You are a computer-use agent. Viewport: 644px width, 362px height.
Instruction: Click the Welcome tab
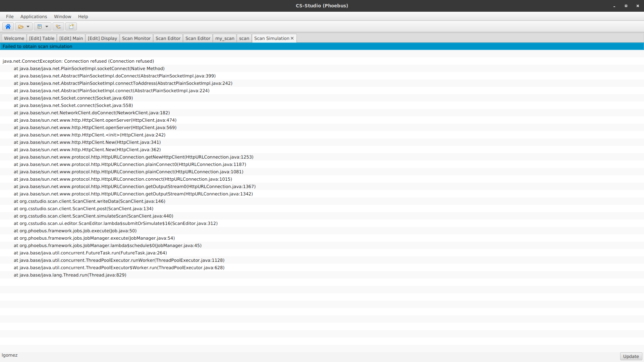(x=14, y=38)
